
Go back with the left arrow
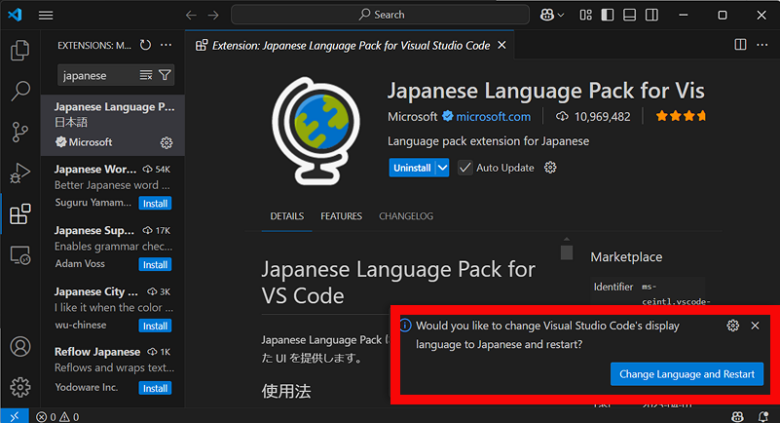[x=191, y=15]
